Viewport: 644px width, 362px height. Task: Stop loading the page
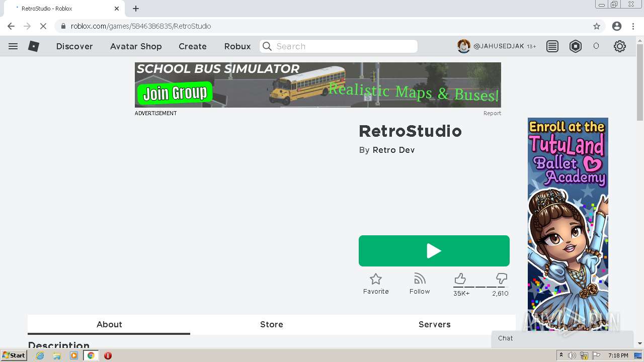43,26
